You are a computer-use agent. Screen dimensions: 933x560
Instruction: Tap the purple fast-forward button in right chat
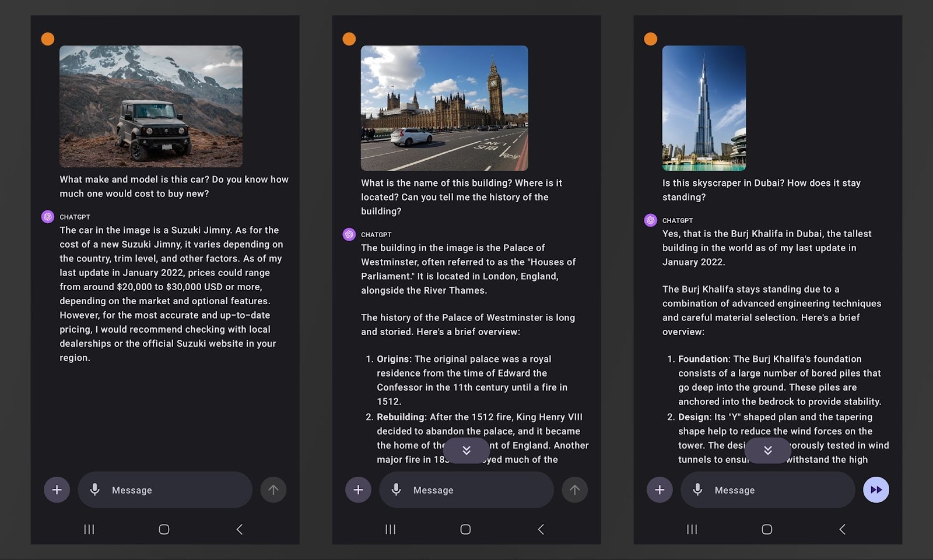click(876, 489)
